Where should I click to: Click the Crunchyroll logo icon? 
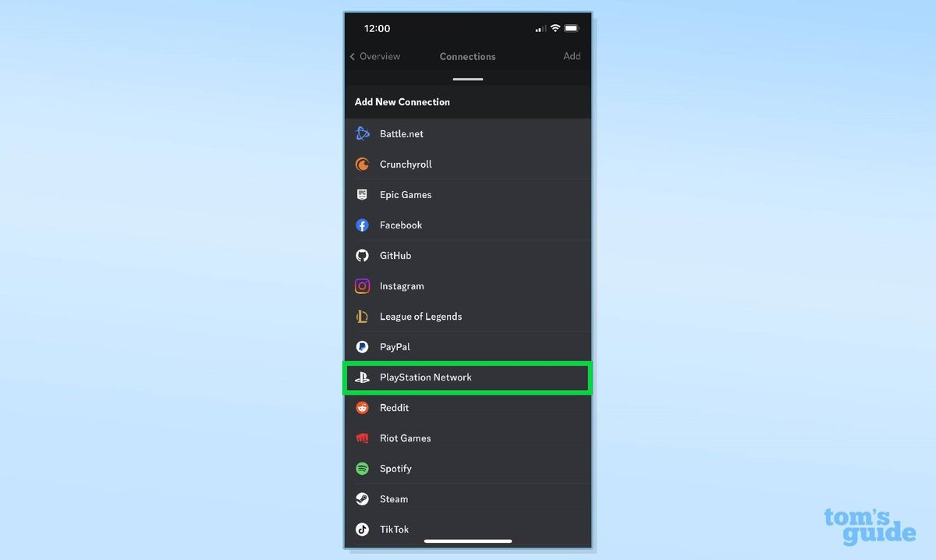pyautogui.click(x=362, y=164)
